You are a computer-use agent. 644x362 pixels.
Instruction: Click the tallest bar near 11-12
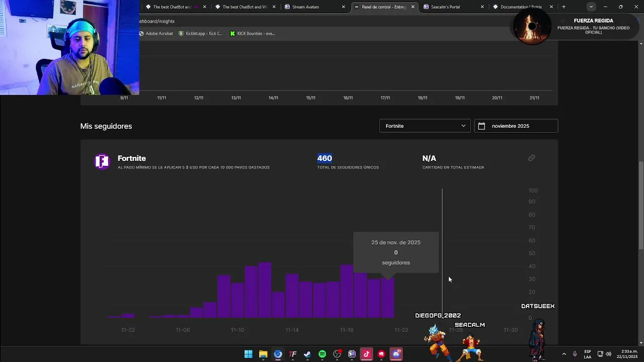(265, 290)
